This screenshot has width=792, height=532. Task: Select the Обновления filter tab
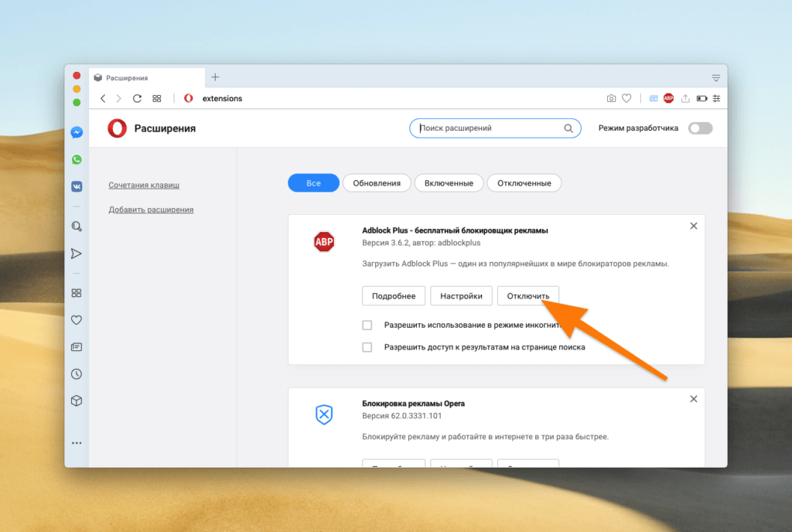click(x=377, y=182)
